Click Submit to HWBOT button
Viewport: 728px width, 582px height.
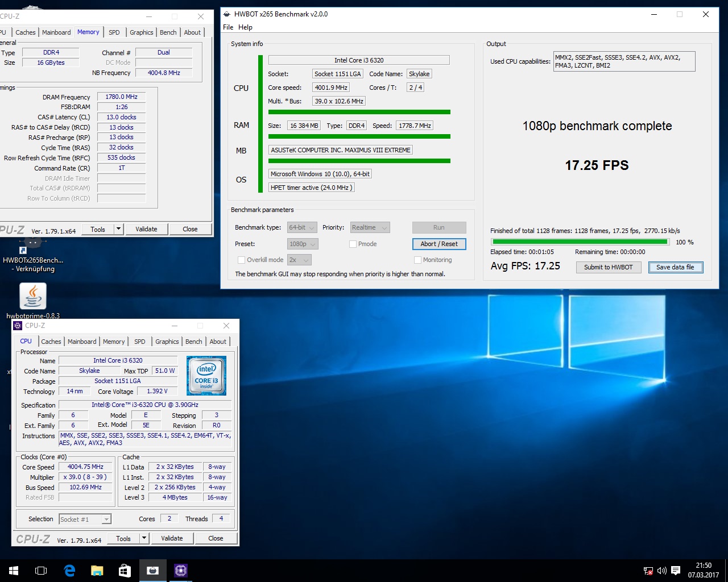point(609,267)
